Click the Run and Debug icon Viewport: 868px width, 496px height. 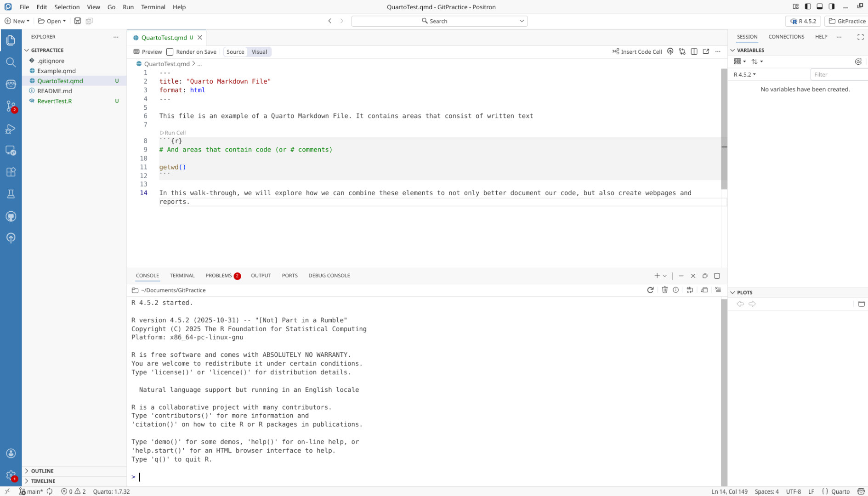click(x=11, y=129)
